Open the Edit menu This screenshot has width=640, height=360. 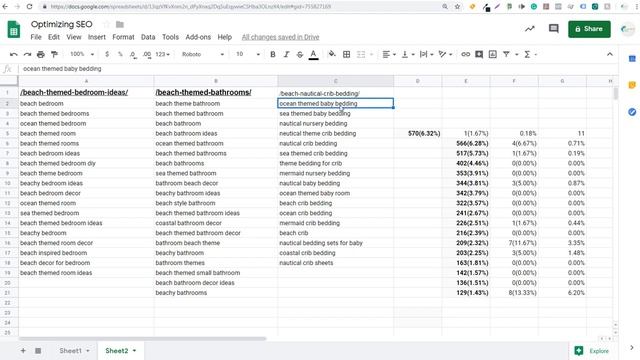[53, 37]
